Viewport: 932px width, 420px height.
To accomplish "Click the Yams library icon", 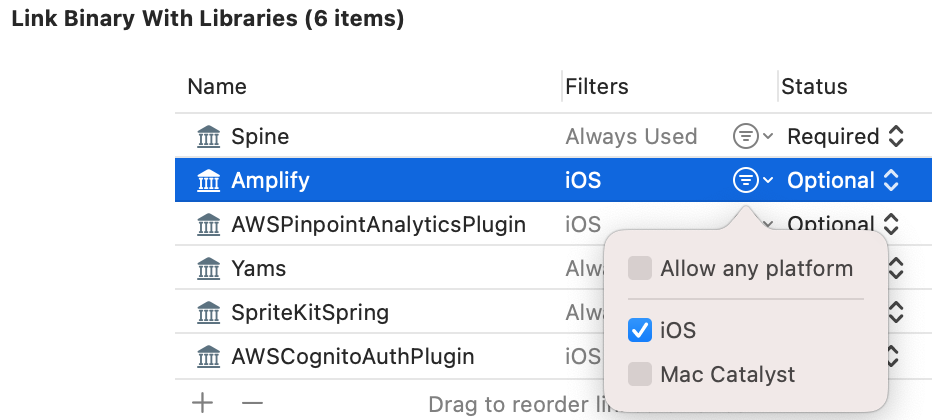I will (x=208, y=269).
